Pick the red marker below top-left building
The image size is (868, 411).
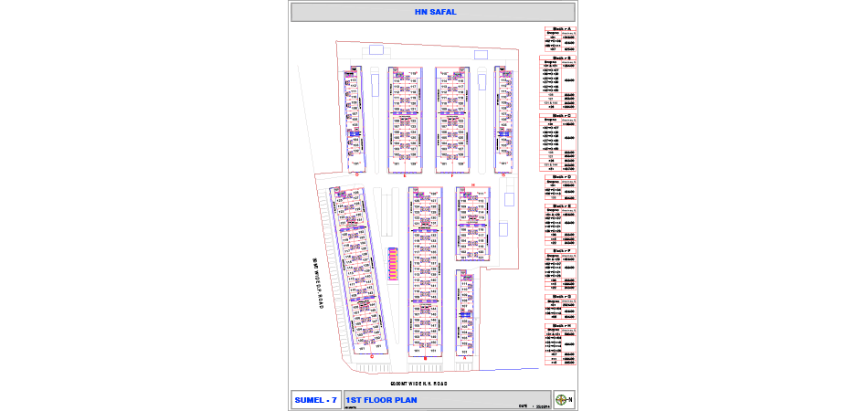[356, 173]
